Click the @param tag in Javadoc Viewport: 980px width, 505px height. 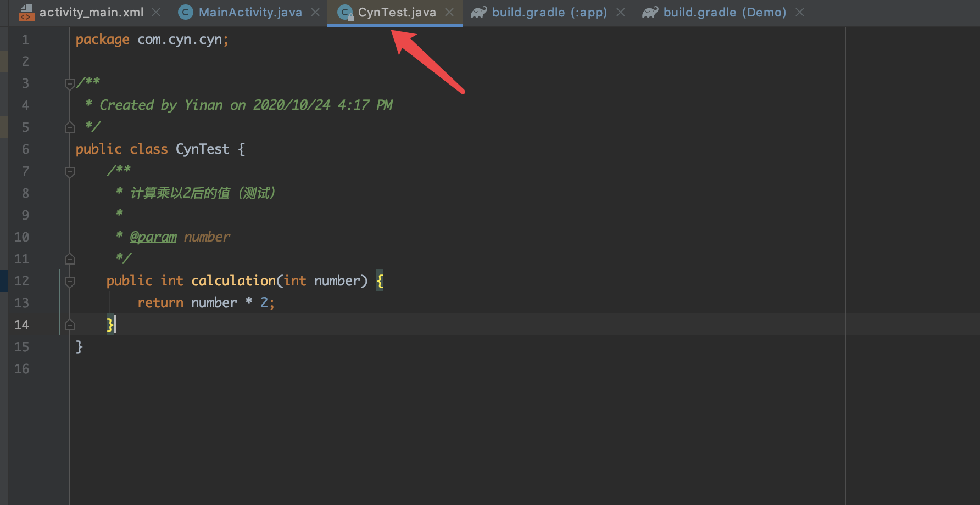pos(153,237)
